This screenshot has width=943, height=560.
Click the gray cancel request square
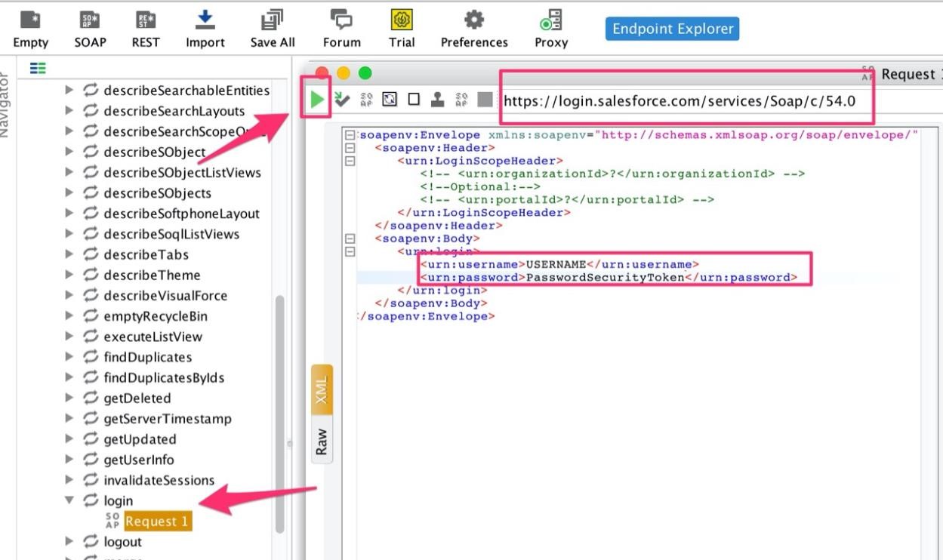point(485,100)
